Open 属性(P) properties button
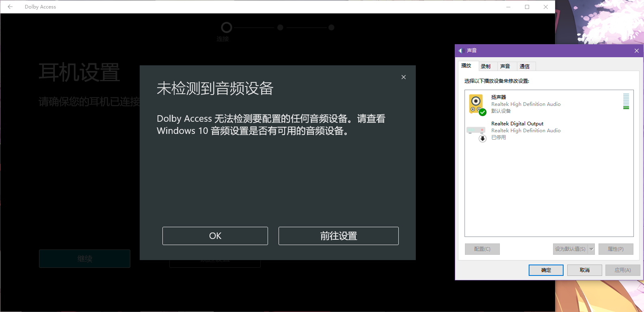644x312 pixels. point(616,249)
